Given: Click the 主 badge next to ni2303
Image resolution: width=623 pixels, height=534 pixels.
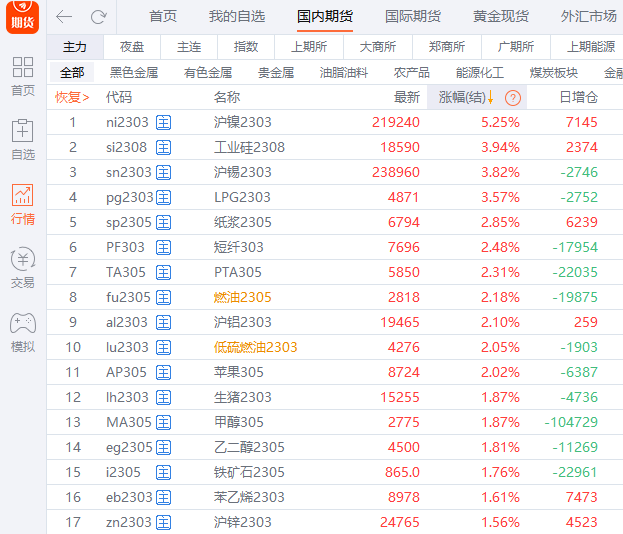Looking at the screenshot, I should pyautogui.click(x=164, y=122).
